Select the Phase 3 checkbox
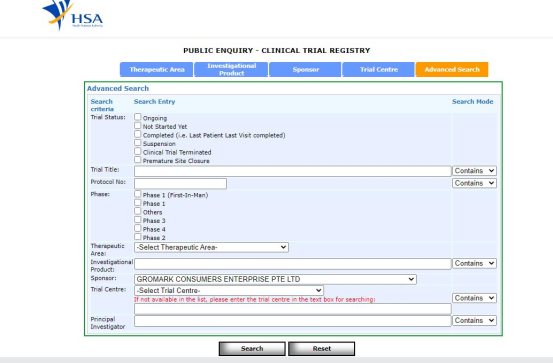This screenshot has width=553, height=363. point(138,219)
